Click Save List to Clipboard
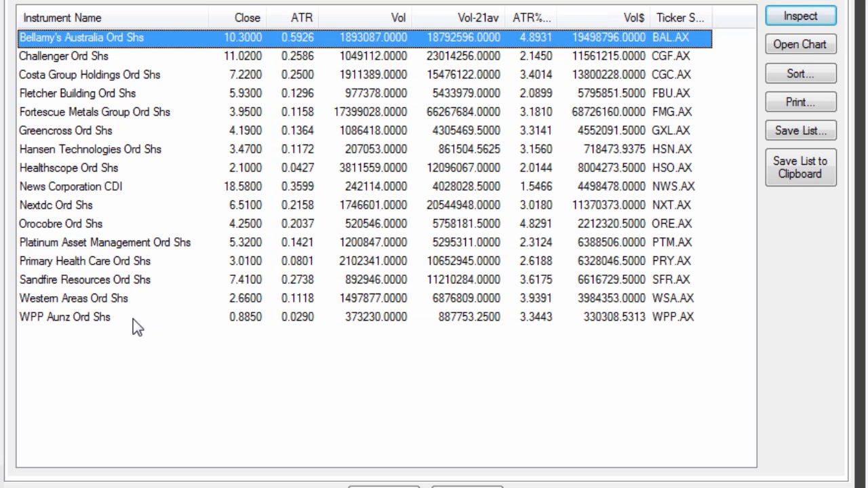This screenshot has height=488, width=868. point(801,167)
